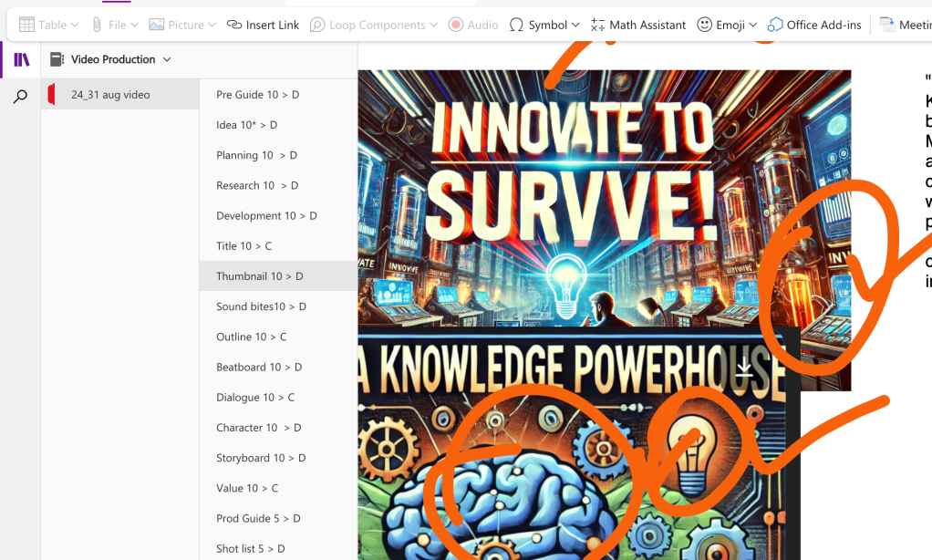Click the Meeting details icon
Image resolution: width=932 pixels, height=560 pixels.
click(x=887, y=25)
